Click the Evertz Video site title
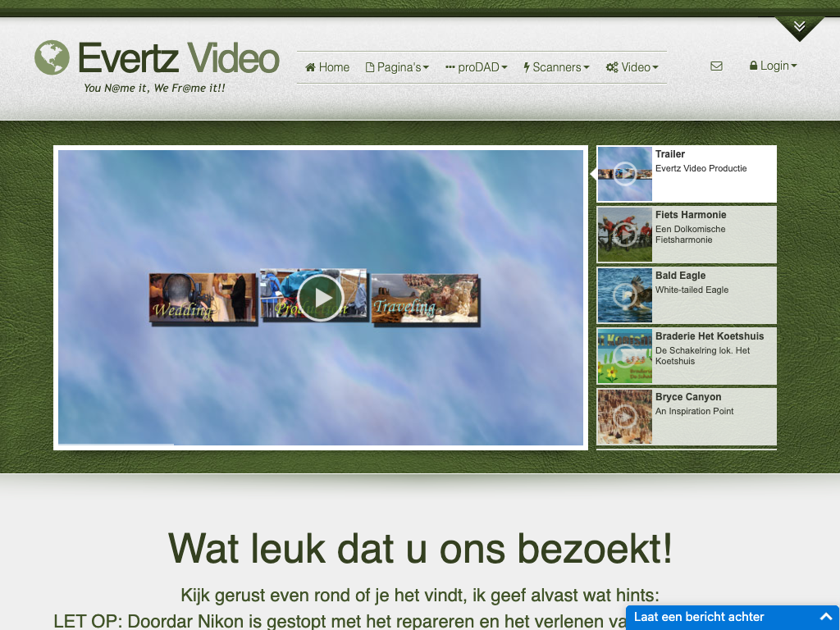Viewport: 840px width, 630px height. point(178,58)
